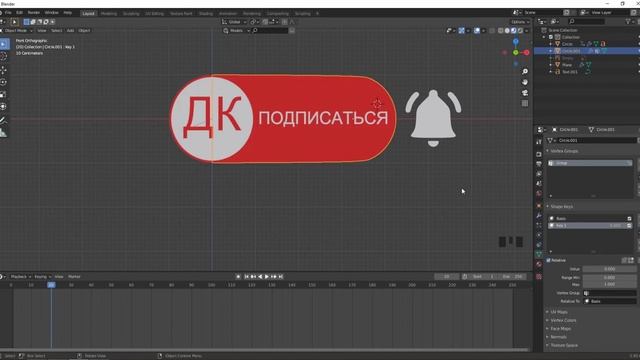Screen dimensions: 640x360
Task: Open the World properties tab
Action: click(539, 193)
